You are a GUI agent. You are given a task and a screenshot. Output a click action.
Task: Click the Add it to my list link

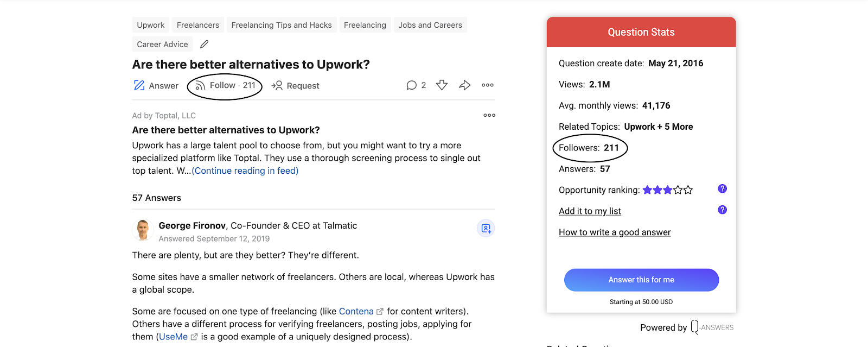point(590,211)
